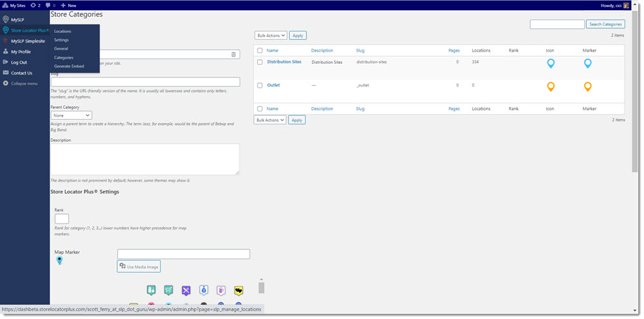Focus the Rank input box
Viewport: 644px width, 319px height.
coord(62,218)
